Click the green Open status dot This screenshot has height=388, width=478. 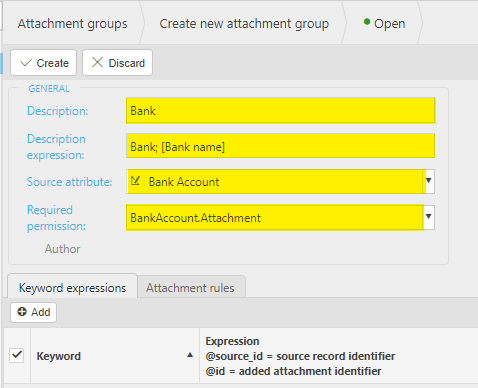click(367, 22)
